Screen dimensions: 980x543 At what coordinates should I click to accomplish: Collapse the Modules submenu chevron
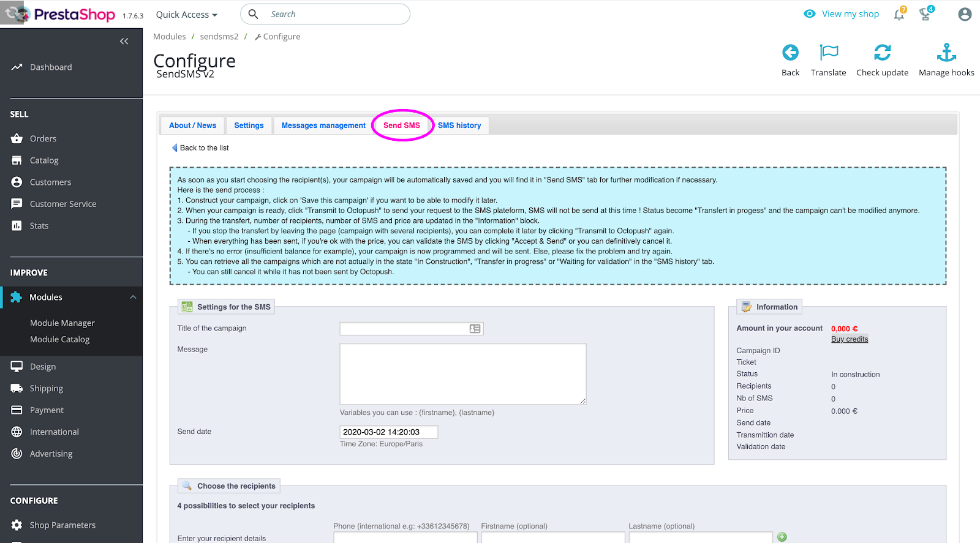[x=133, y=297]
